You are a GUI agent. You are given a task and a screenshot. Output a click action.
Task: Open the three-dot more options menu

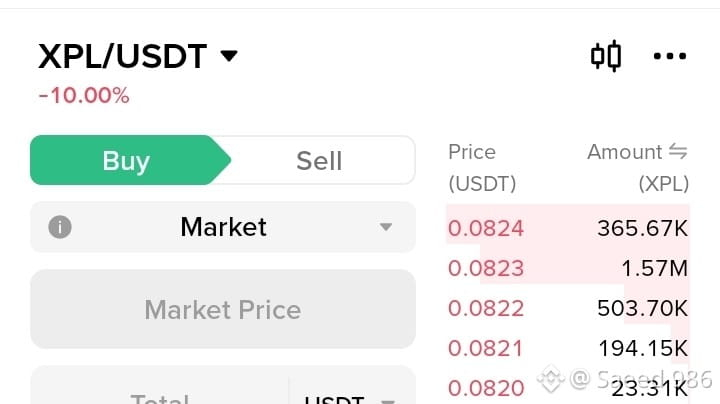tap(670, 56)
